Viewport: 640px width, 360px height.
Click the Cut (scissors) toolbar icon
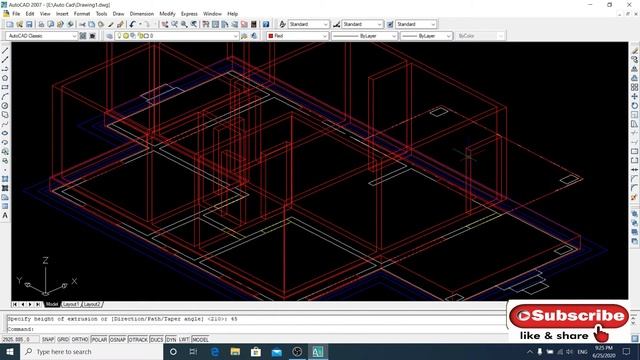click(82, 24)
